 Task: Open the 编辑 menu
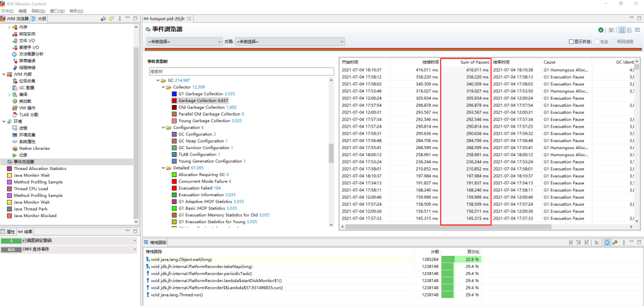pyautogui.click(x=23, y=11)
